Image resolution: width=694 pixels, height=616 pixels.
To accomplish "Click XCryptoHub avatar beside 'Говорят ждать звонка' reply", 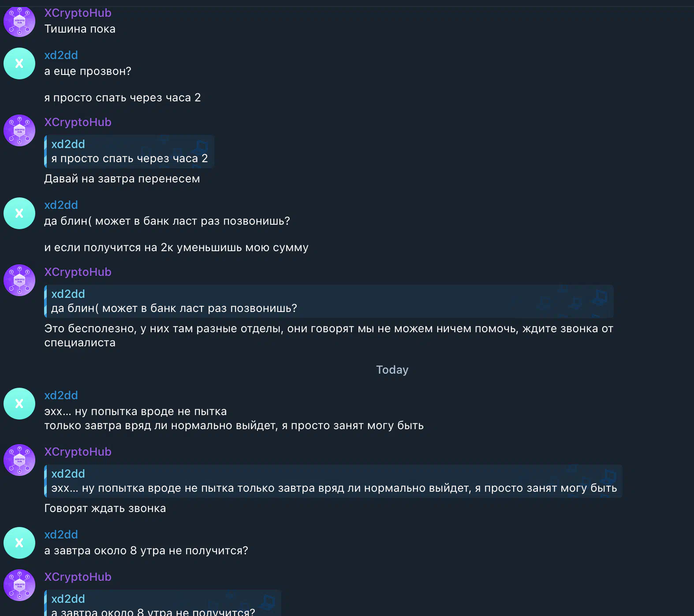I will 19,460.
